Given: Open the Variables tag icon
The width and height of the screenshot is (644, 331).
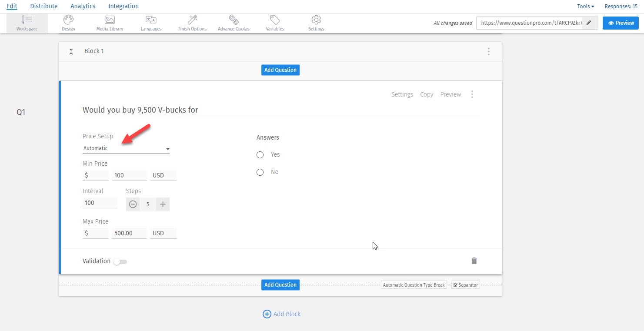Looking at the screenshot, I should click(275, 20).
